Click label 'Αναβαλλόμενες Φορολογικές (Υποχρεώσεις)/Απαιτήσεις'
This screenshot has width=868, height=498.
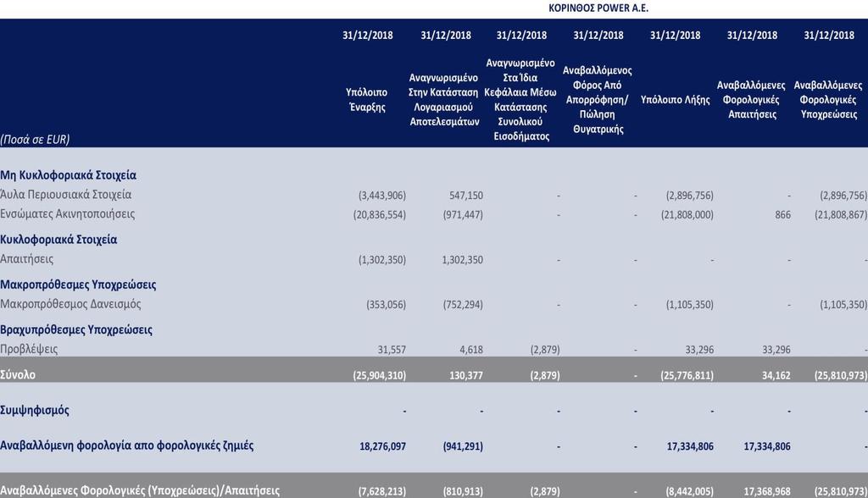pyautogui.click(x=140, y=491)
